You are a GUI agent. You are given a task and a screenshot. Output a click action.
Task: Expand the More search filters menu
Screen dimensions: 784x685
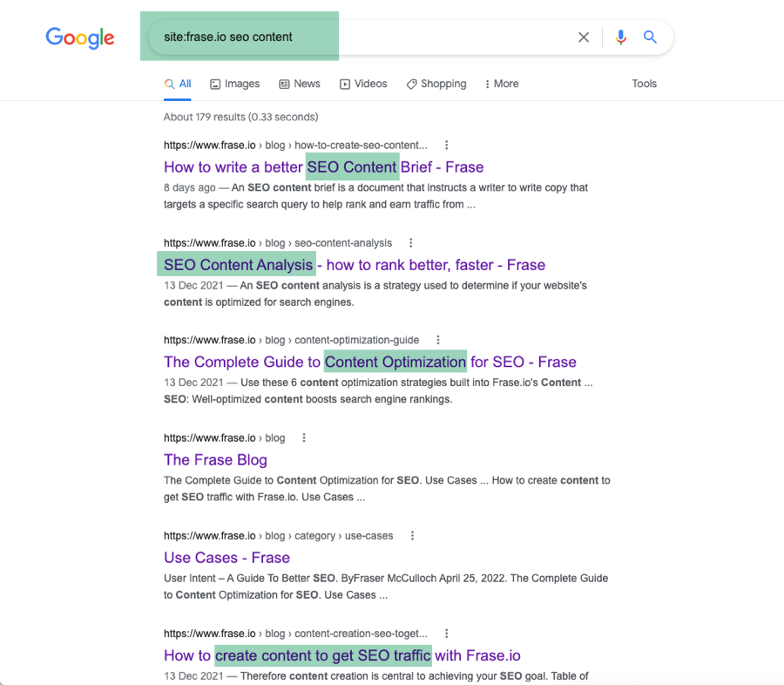[502, 84]
